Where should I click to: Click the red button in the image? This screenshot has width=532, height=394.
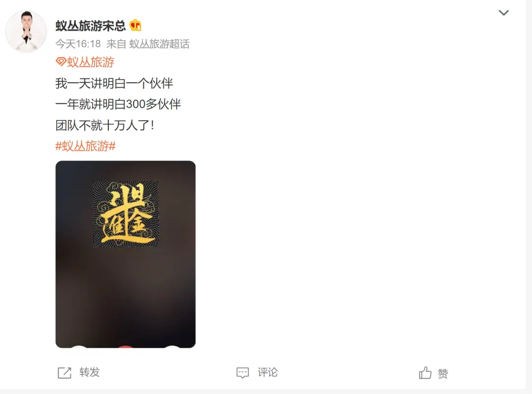126,347
